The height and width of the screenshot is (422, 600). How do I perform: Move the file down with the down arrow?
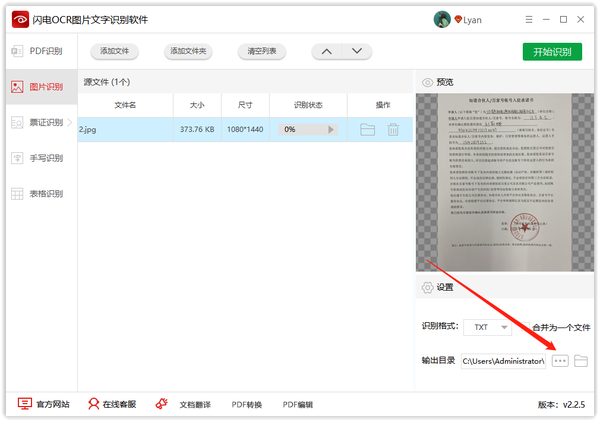[x=356, y=52]
